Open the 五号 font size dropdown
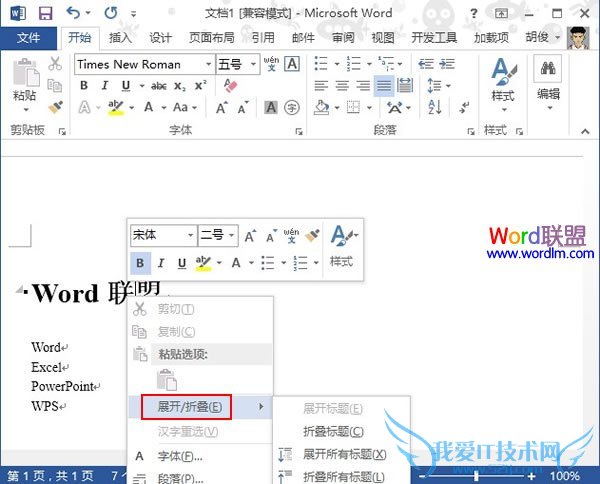The image size is (600, 484). click(x=253, y=64)
